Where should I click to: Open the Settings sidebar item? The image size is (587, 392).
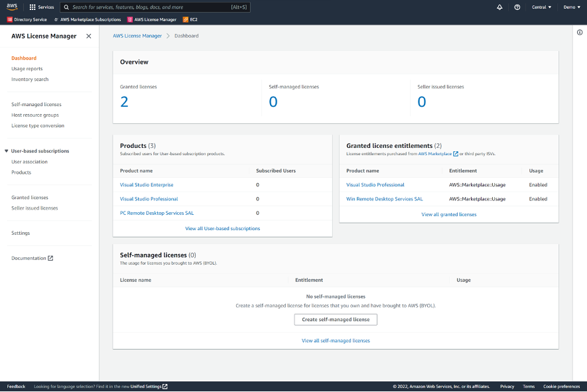coord(21,233)
